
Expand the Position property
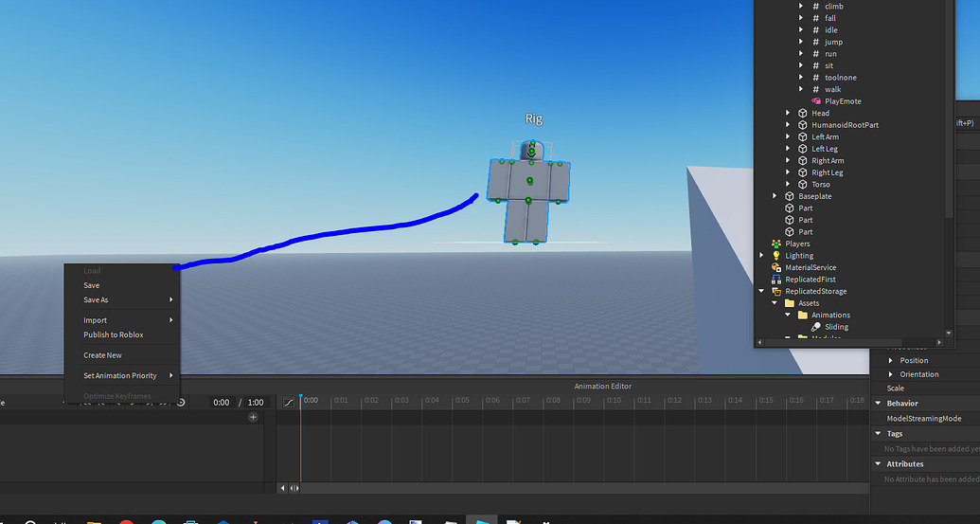(x=891, y=361)
